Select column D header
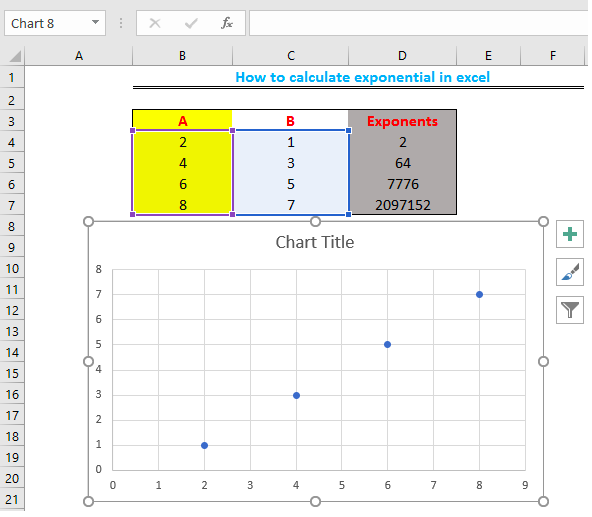Screen dimensions: 592x517 point(402,56)
